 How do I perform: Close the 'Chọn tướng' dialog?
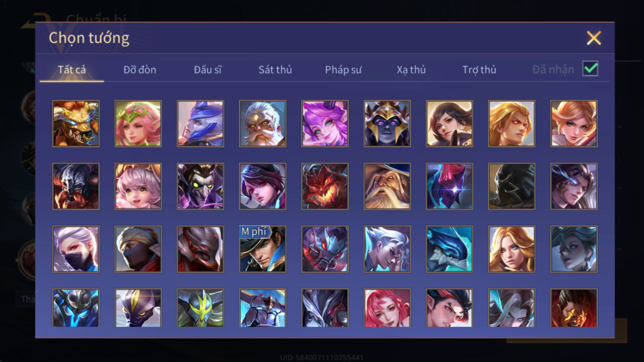click(x=594, y=38)
